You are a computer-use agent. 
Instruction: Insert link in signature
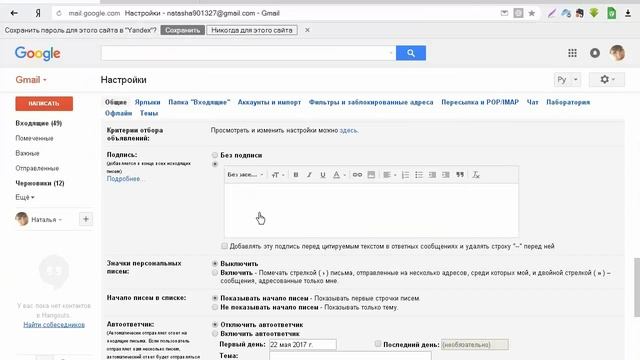357,175
